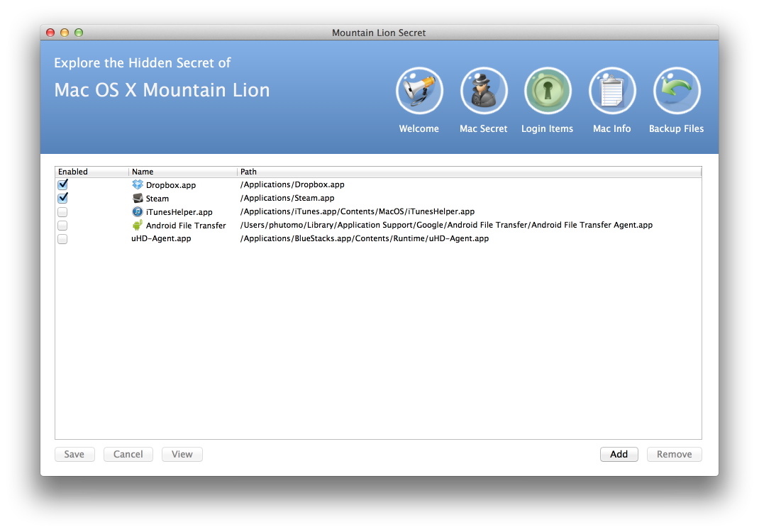Sort by the Name column header
Screen dimensions: 759x532
point(183,172)
